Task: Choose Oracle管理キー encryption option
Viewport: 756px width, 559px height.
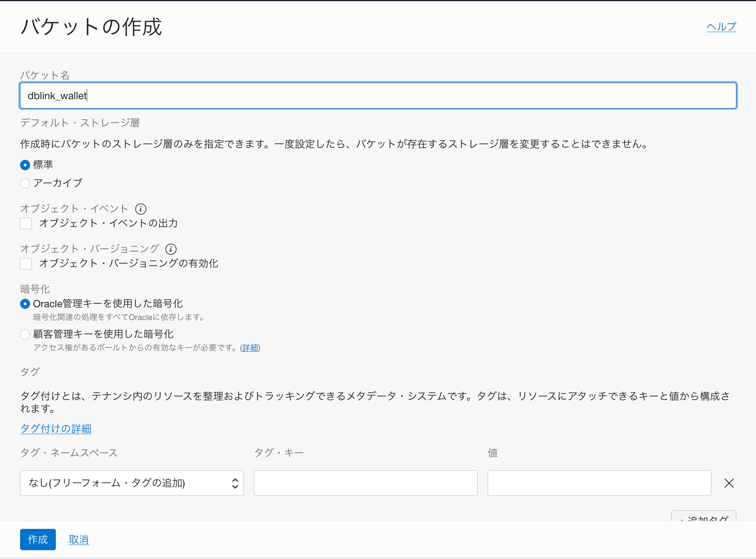Action: pos(25,304)
